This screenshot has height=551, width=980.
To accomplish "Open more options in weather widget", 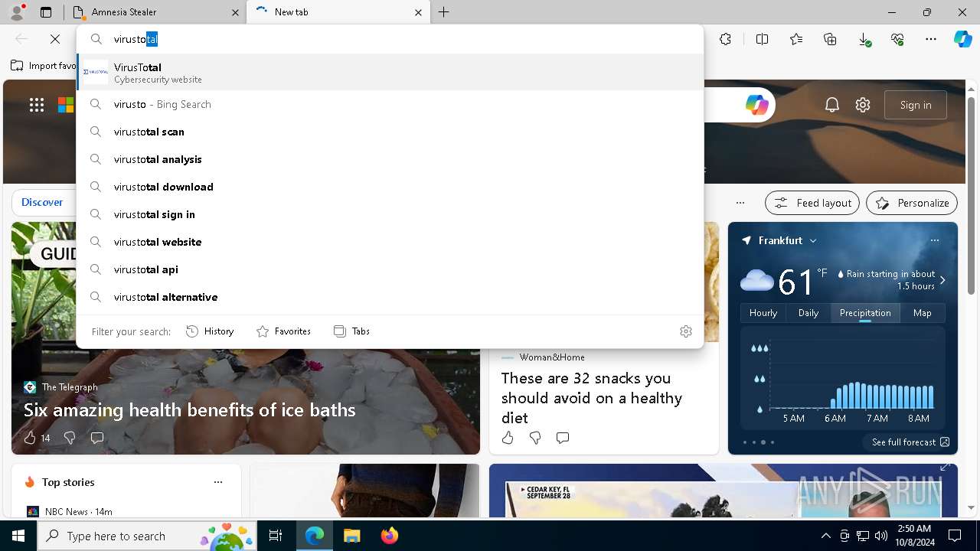I will [934, 240].
